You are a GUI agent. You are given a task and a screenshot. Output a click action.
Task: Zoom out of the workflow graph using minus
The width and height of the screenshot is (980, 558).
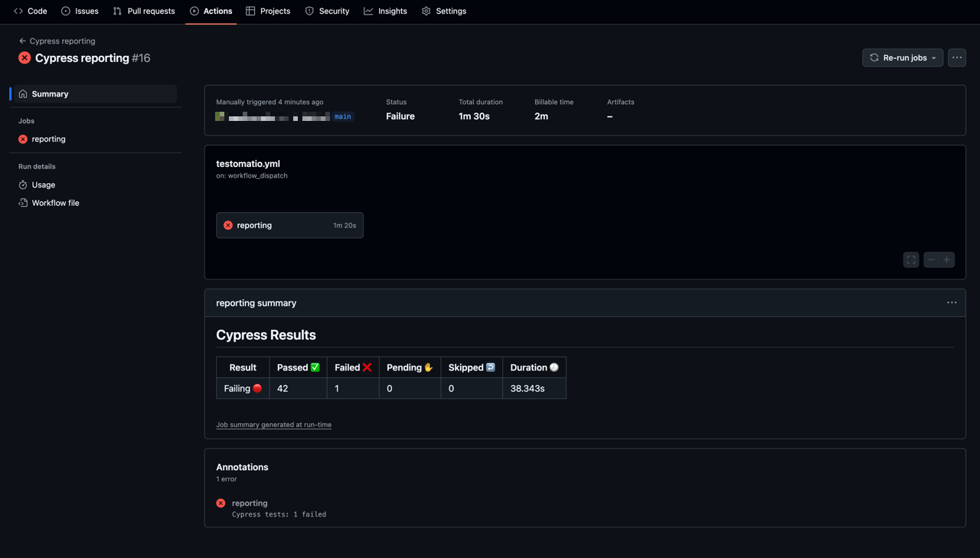pos(931,259)
